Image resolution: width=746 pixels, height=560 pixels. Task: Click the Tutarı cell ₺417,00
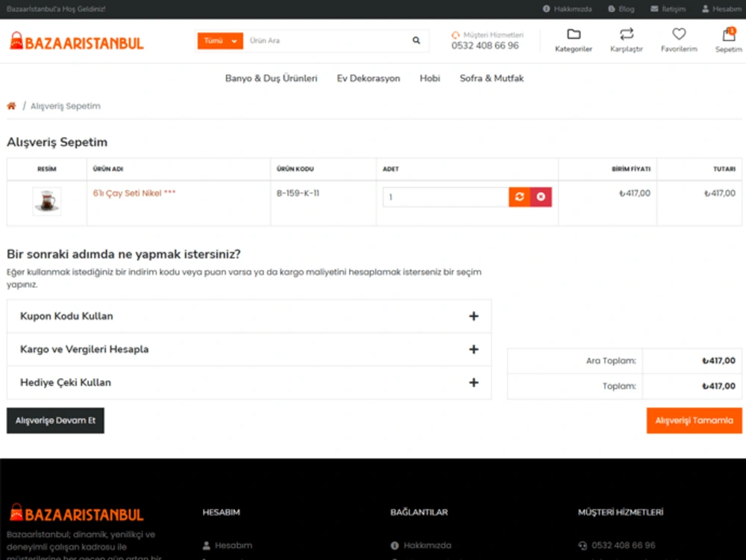pyautogui.click(x=719, y=193)
